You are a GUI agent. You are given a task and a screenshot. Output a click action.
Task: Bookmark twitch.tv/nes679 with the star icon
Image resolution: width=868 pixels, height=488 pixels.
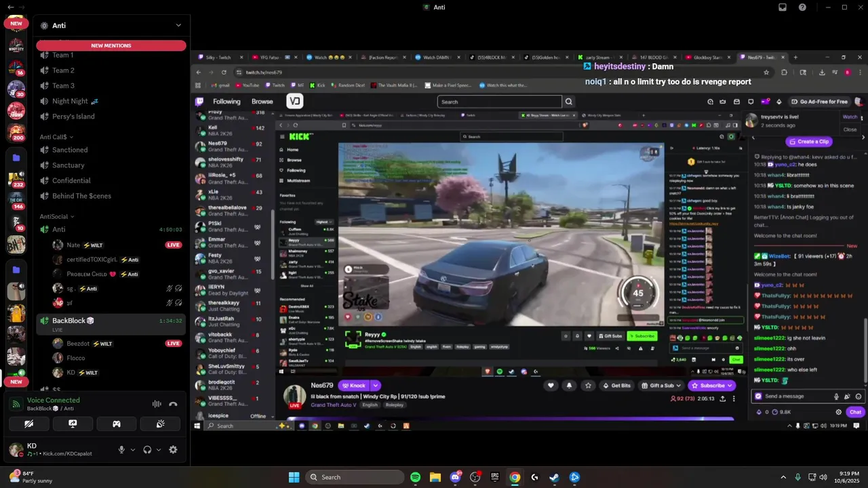point(766,72)
